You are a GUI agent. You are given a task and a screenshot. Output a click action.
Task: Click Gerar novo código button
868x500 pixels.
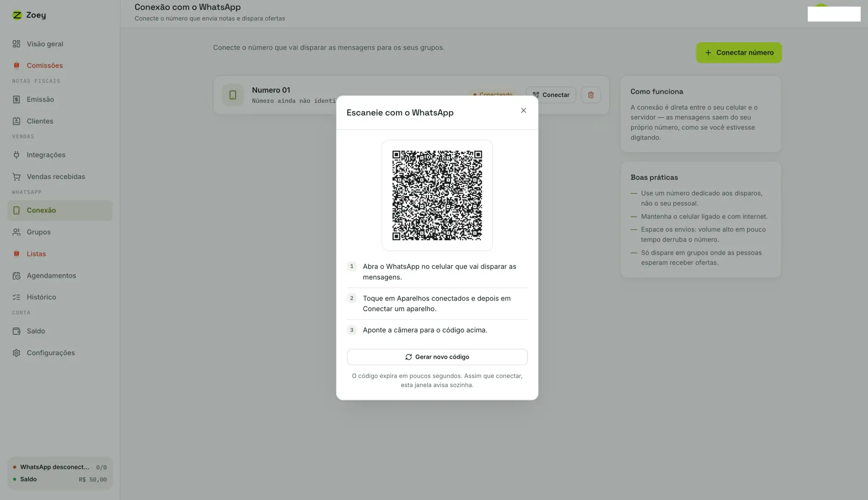pos(437,357)
